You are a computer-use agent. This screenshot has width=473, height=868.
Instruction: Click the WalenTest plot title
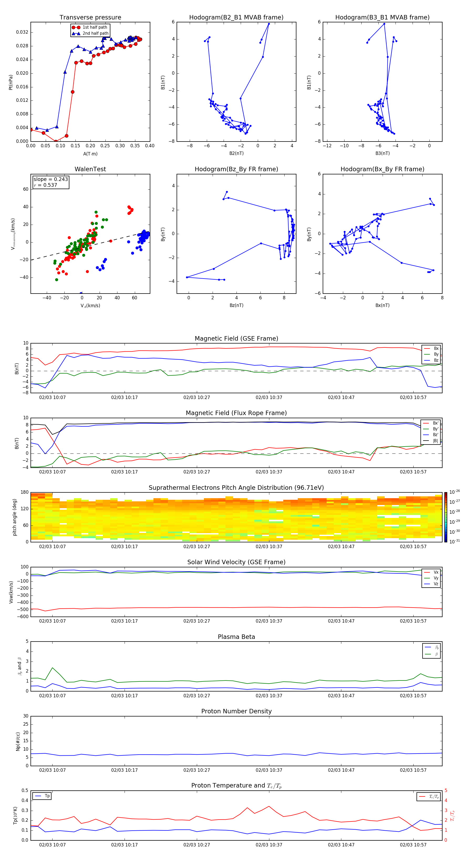[x=90, y=169]
